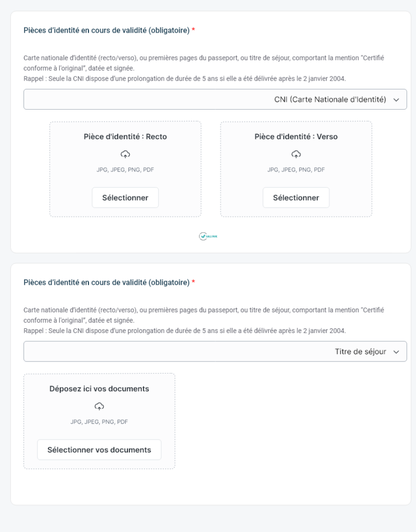Click the file formats text under Déposez ici
416x532 pixels.
pos(99,422)
